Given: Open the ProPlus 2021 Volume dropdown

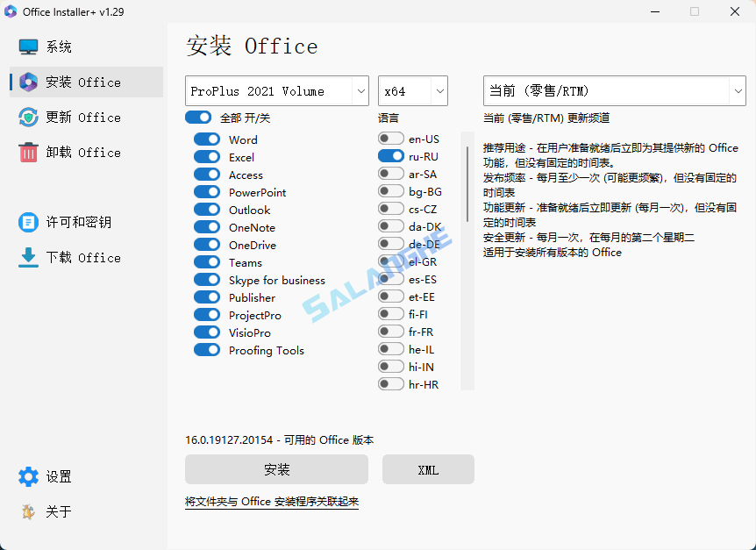Looking at the screenshot, I should pyautogui.click(x=276, y=90).
